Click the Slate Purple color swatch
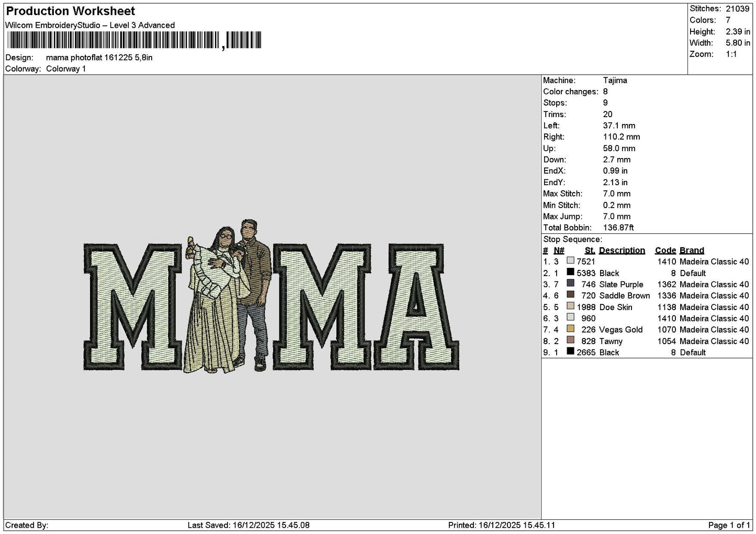Viewport: 756px width, 534px height. click(571, 283)
